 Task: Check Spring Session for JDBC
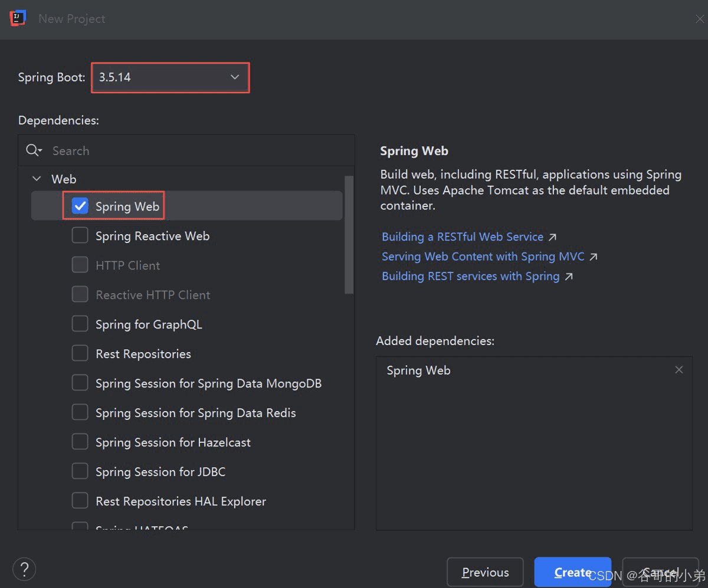(x=80, y=471)
